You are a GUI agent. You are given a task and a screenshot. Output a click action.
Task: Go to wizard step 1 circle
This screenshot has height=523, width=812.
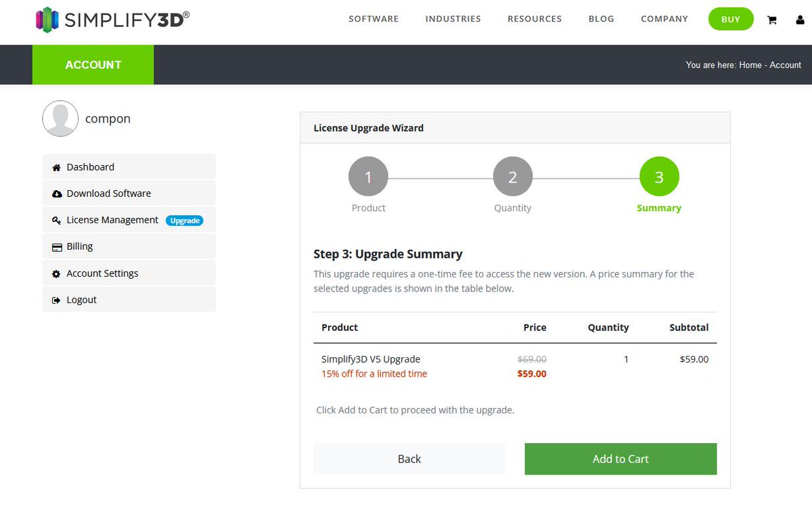[x=368, y=177]
